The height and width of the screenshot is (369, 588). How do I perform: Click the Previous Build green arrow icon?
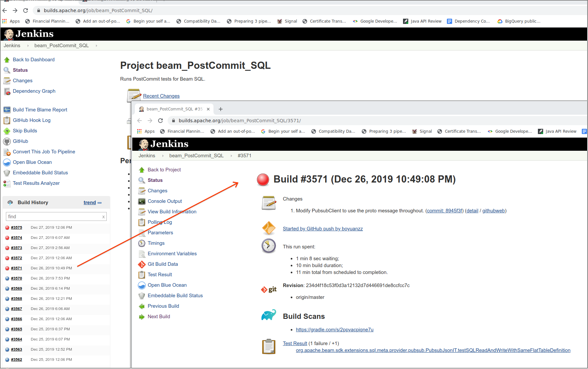(x=142, y=306)
